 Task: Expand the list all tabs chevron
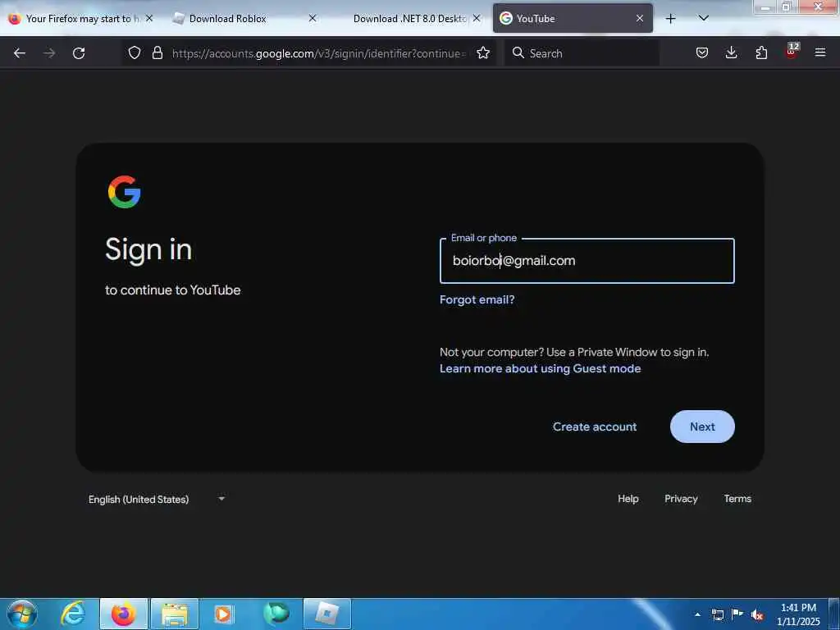(x=703, y=19)
